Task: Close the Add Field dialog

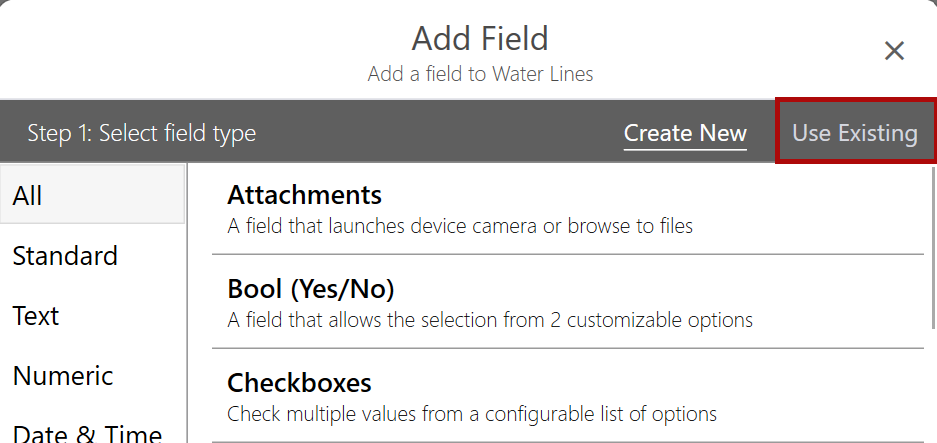Action: click(894, 51)
